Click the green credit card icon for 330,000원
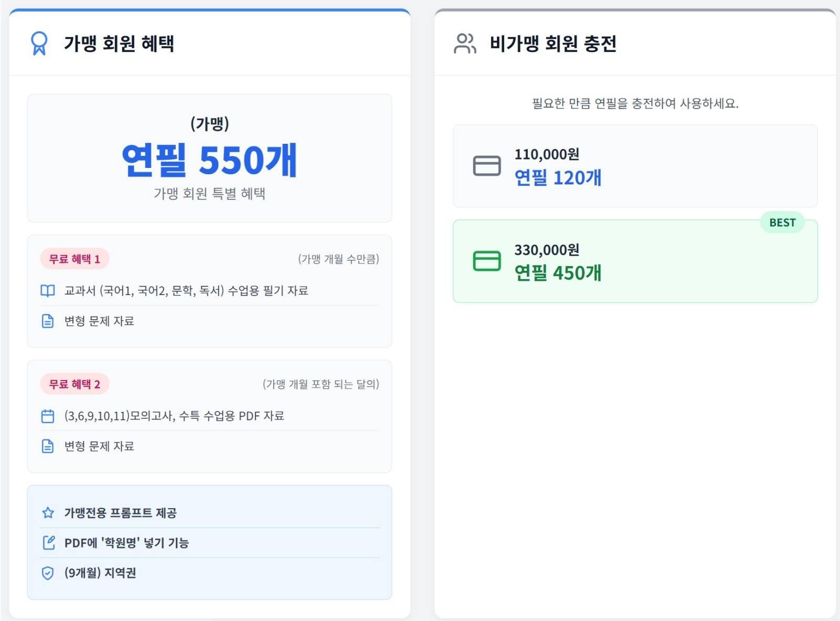This screenshot has height=621, width=840. (487, 261)
